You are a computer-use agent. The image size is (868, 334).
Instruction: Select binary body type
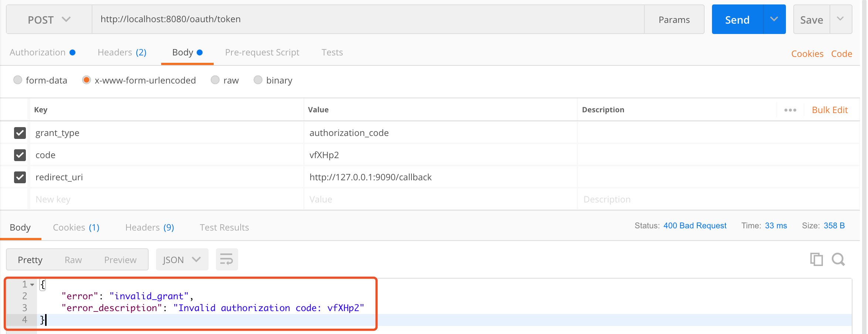tap(258, 80)
